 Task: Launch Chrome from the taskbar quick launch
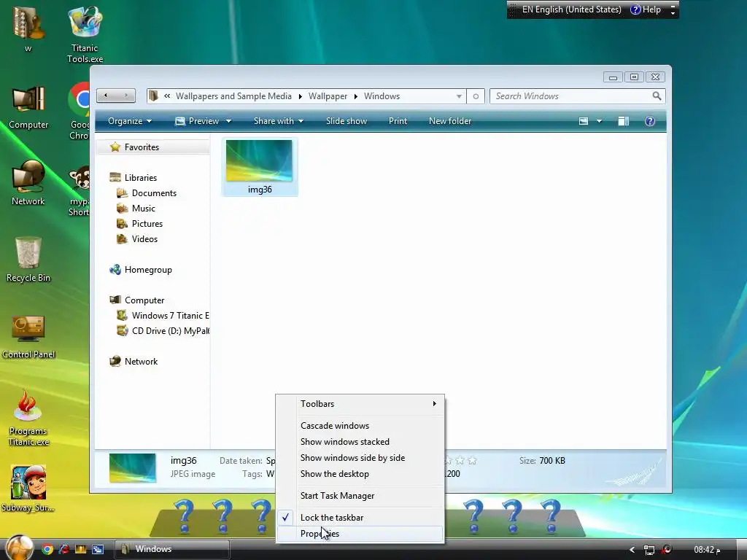point(47,549)
